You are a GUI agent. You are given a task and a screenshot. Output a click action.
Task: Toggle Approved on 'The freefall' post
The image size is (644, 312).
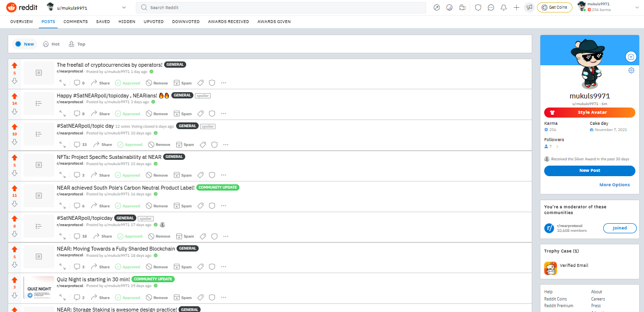coord(128,83)
